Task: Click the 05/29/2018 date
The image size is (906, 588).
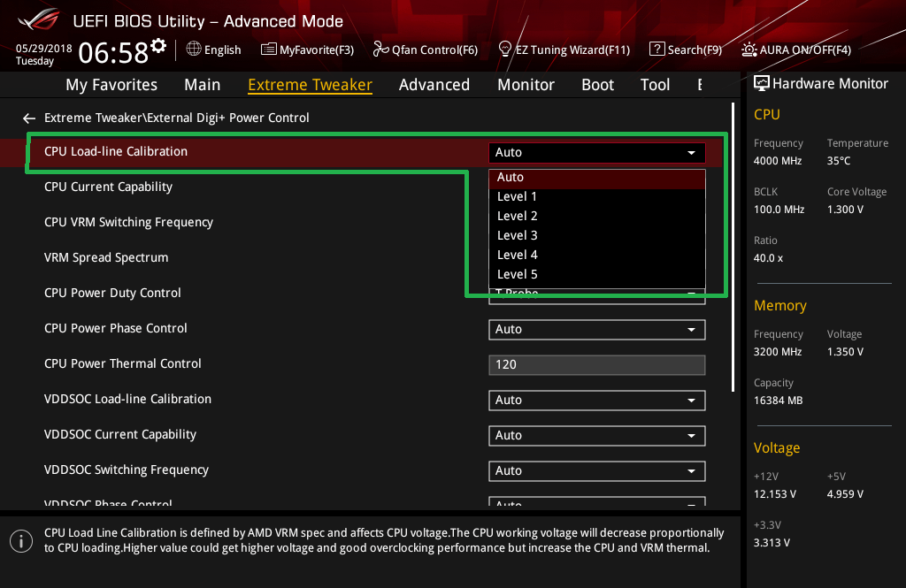Action: [44, 49]
